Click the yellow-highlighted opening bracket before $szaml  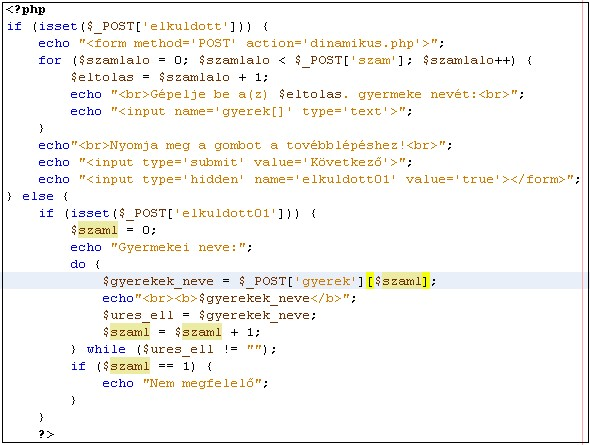pos(370,281)
